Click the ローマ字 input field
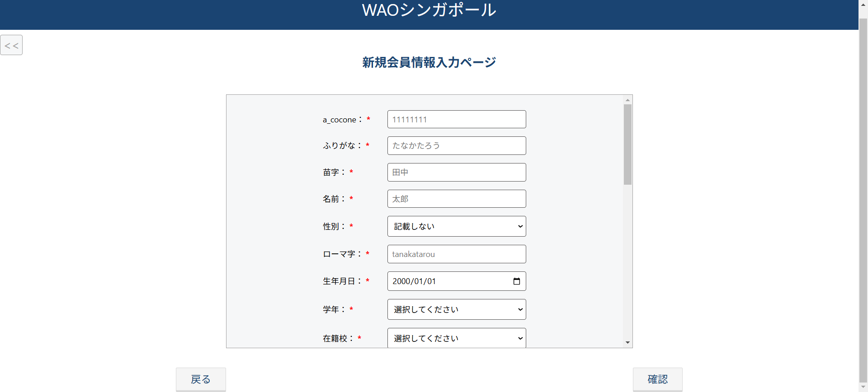 (457, 254)
